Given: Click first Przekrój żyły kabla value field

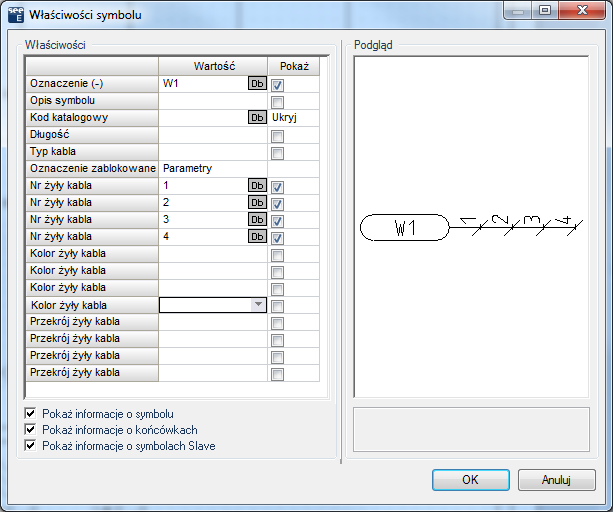Looking at the screenshot, I should [x=213, y=322].
